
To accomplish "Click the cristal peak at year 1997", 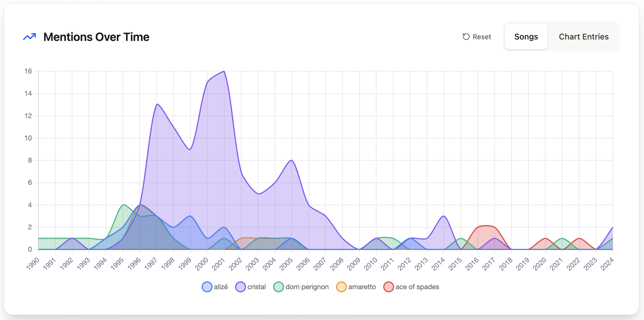I will 157,104.
